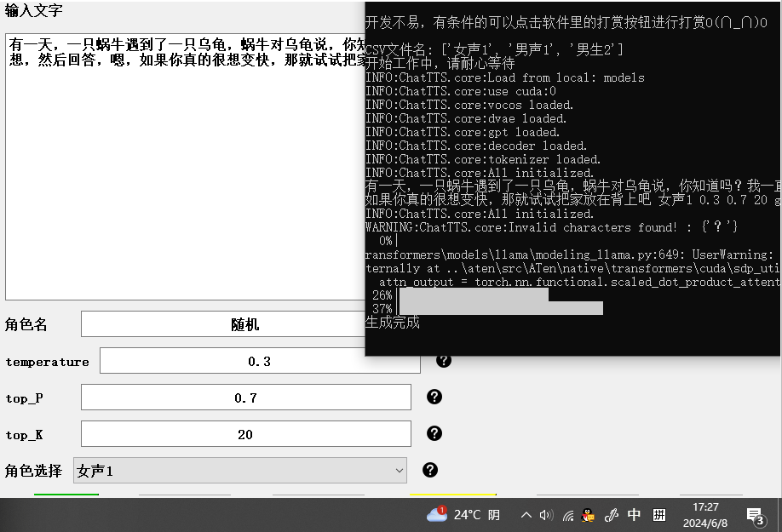Screen dimensions: 782x532
Task: Click the help icon next to temperature
Action: [x=443, y=360]
